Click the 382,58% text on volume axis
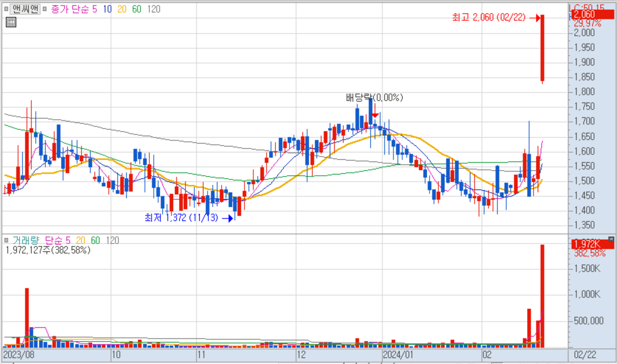This screenshot has width=617, height=364. coord(589,253)
